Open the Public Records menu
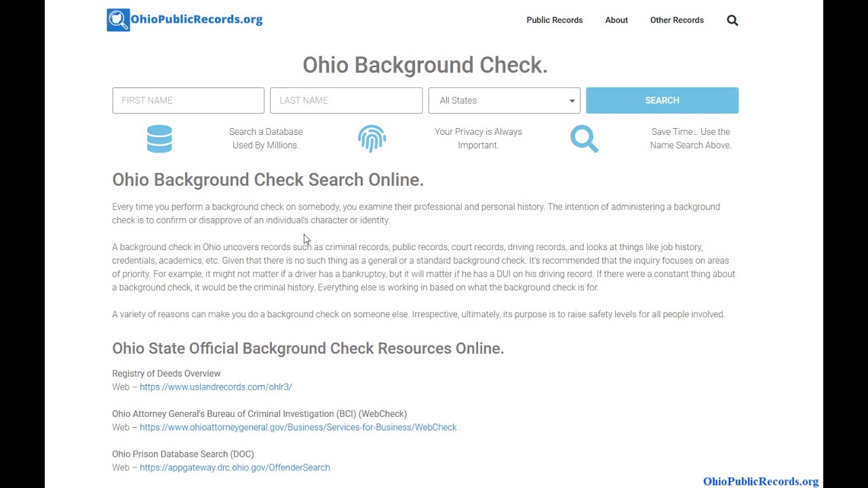Viewport: 868px width, 488px height. pyautogui.click(x=555, y=20)
